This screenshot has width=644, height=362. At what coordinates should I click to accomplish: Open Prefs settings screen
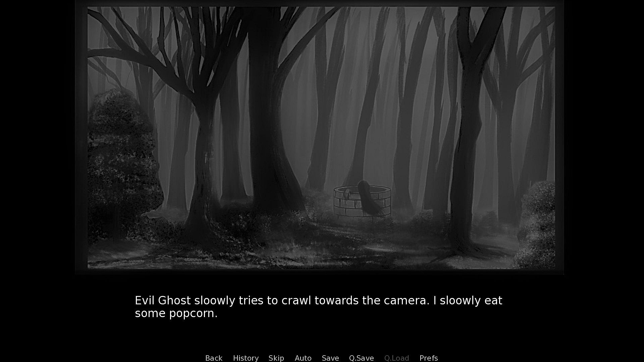click(x=428, y=358)
